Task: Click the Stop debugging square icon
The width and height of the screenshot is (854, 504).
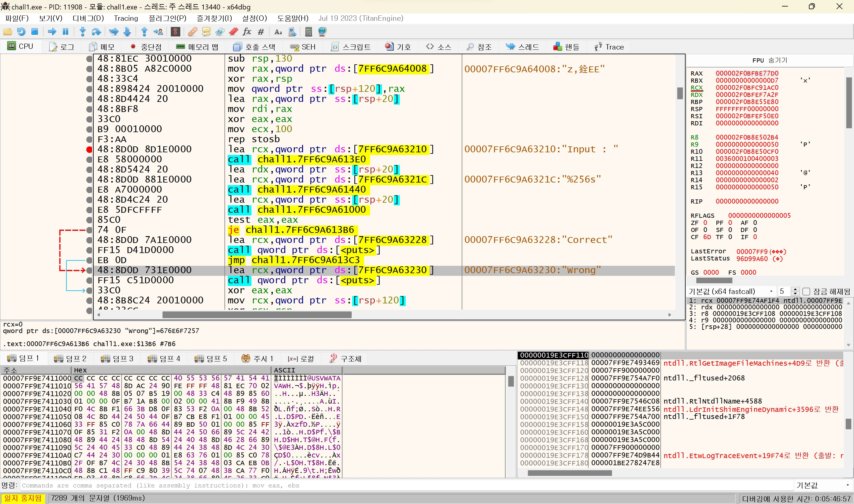Action: tap(35, 32)
